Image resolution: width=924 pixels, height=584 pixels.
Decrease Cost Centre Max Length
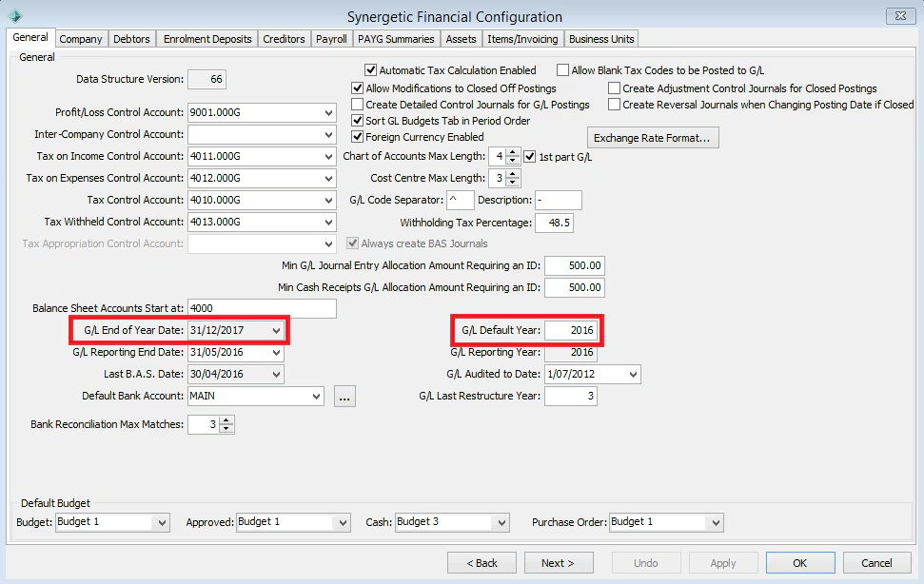[x=513, y=183]
